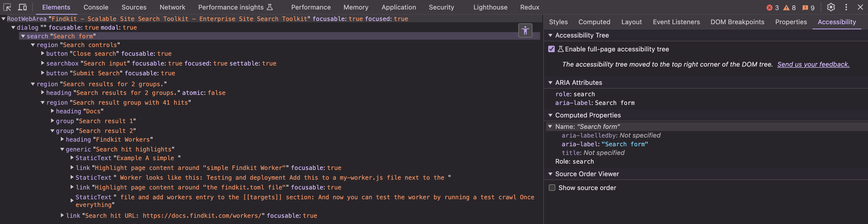
Task: Collapse region "Search result group with 41 hits"
Action: [42, 102]
